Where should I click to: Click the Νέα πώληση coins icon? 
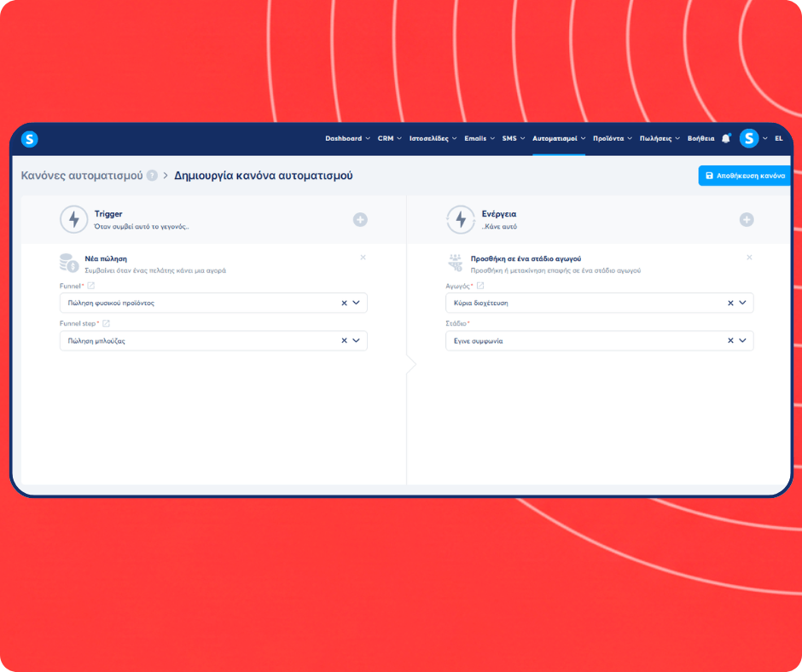(69, 263)
